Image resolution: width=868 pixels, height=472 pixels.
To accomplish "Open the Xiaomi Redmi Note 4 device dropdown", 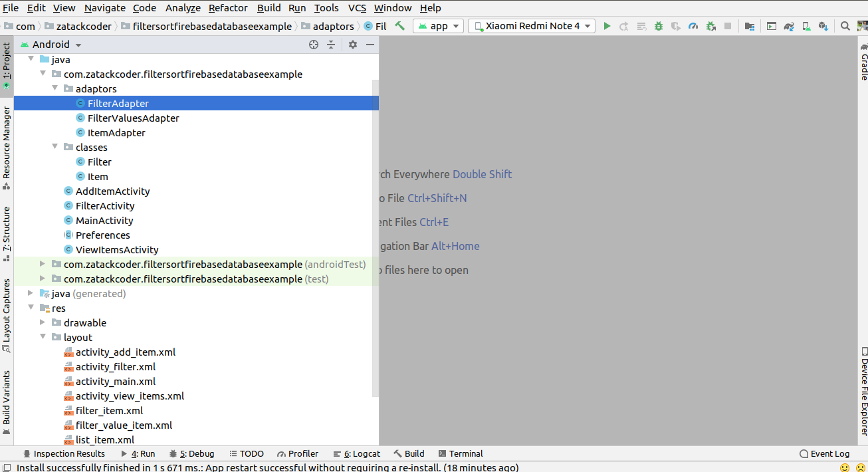I will coord(532,26).
